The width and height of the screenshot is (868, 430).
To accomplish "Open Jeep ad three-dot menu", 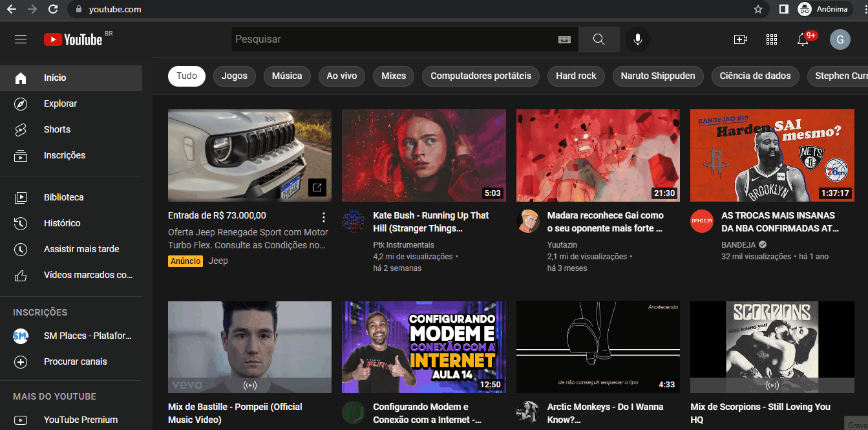I will click(324, 217).
